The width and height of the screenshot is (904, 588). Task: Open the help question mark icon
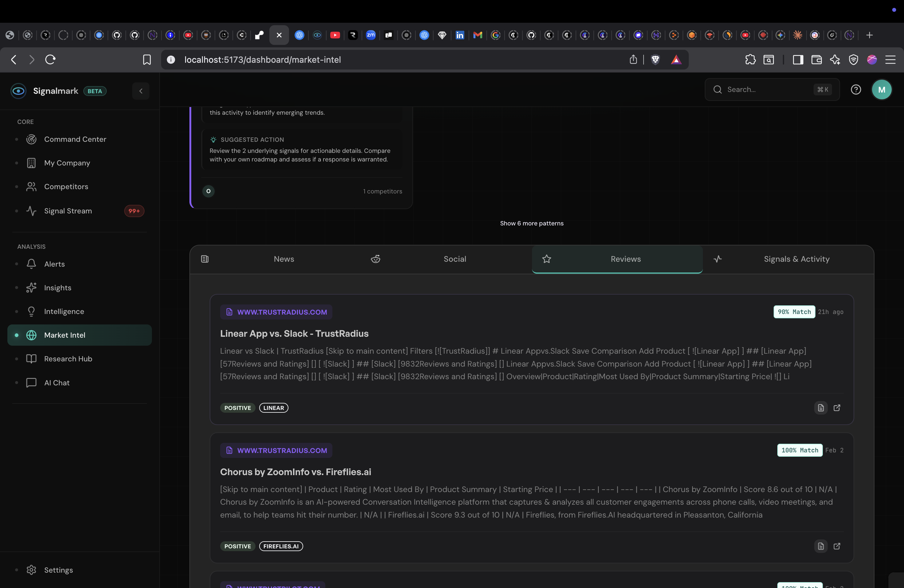855,89
